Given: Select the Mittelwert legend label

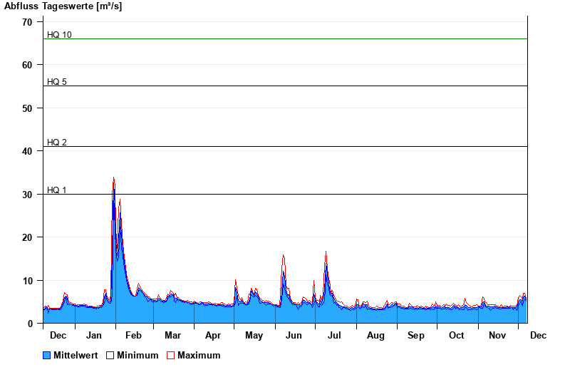Looking at the screenshot, I should coord(75,355).
